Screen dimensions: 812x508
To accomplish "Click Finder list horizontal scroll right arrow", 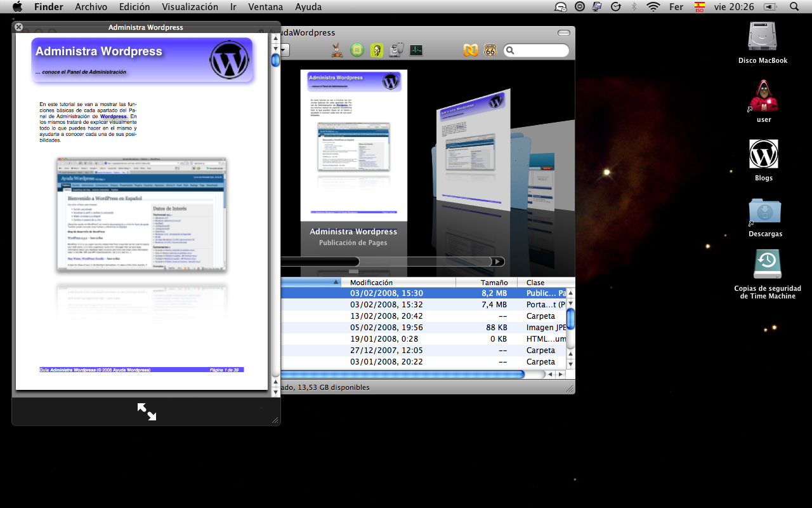I will (x=560, y=375).
